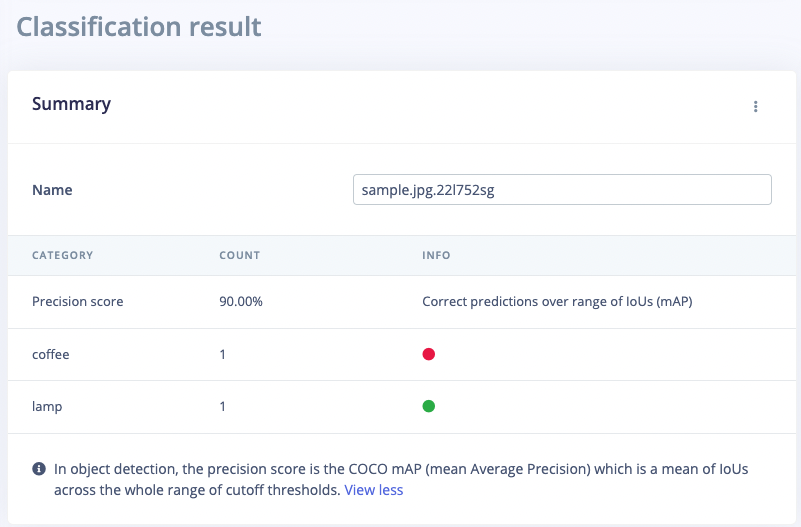Click the green dot for lamp
This screenshot has height=527, width=801.
click(x=429, y=406)
